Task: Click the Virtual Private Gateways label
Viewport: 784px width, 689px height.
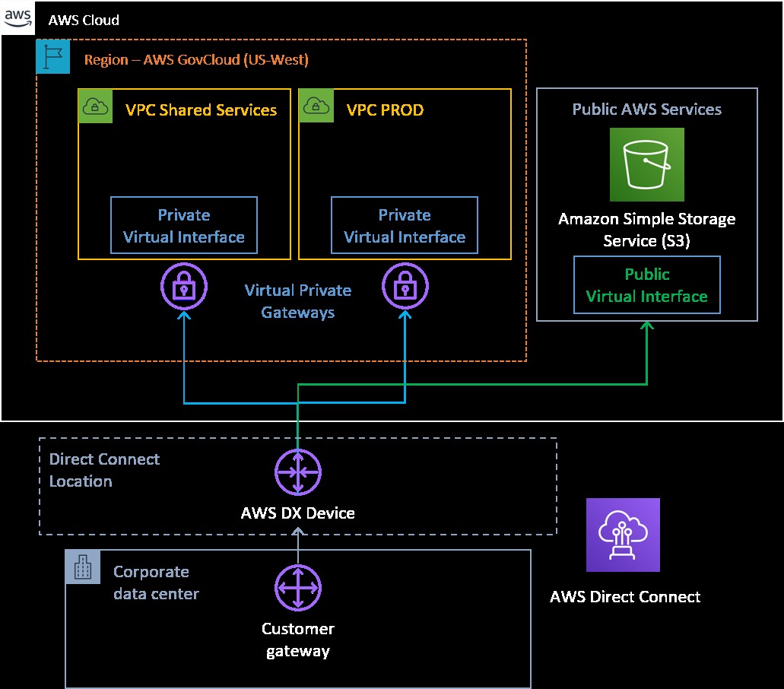Action: point(297,301)
